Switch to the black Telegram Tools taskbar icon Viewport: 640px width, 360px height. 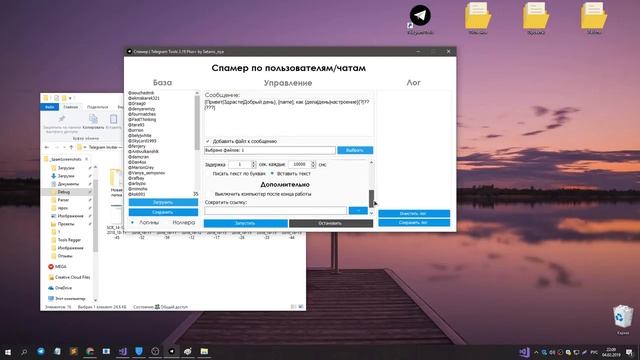click(171, 351)
